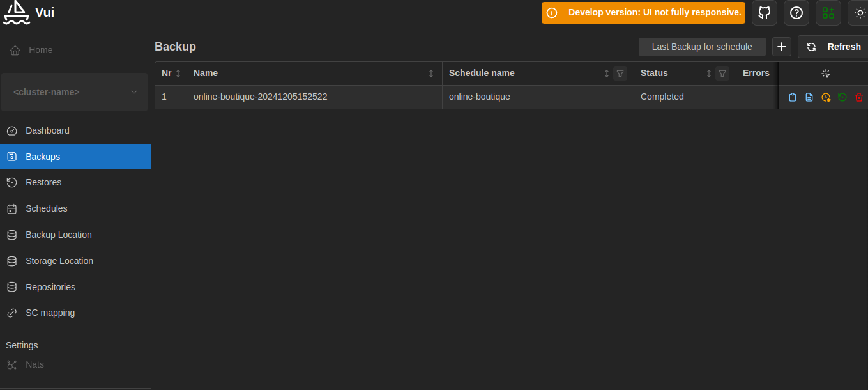Toggle Last Backup for schedule filter
This screenshot has height=390, width=868.
(701, 47)
